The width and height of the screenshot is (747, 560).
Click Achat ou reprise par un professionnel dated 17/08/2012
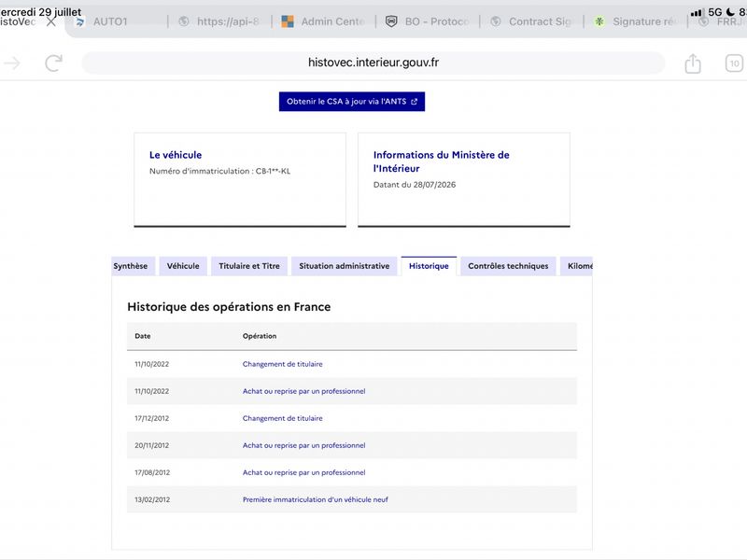click(x=304, y=472)
